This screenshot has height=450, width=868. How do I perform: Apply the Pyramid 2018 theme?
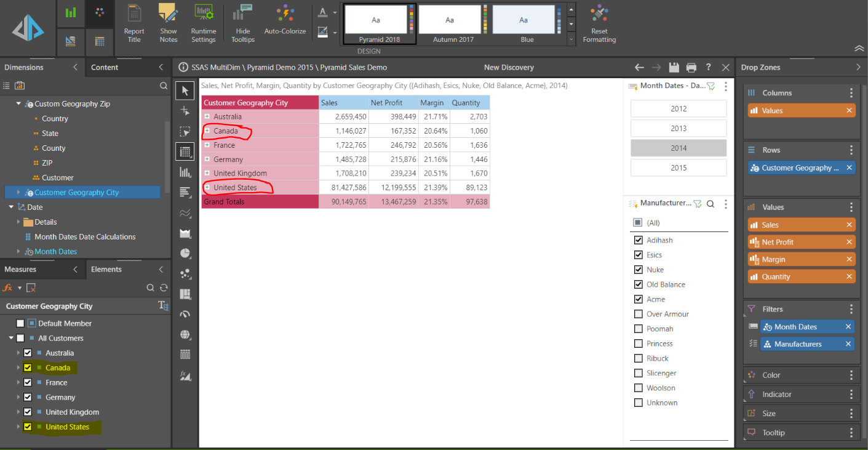pyautogui.click(x=379, y=24)
